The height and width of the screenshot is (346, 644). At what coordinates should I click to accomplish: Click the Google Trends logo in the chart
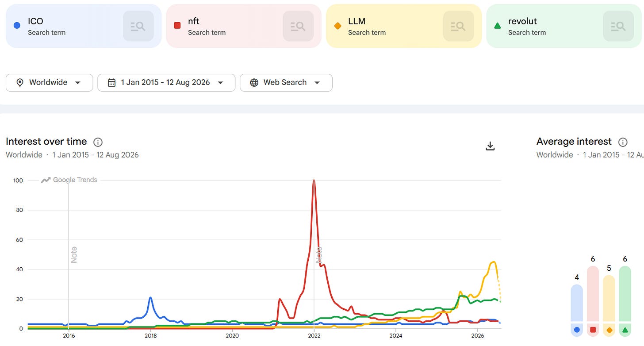[x=69, y=180]
